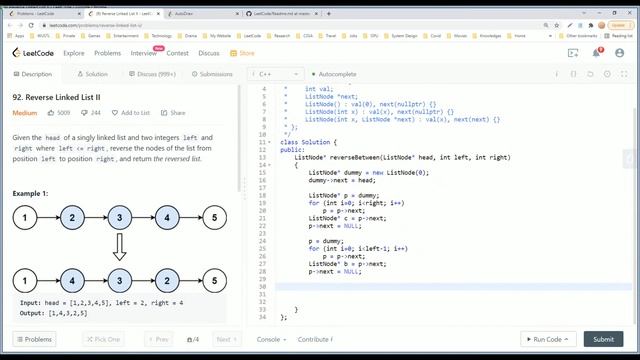Click the zoom magnifier in the address bar
The image size is (640, 360).
546,25
